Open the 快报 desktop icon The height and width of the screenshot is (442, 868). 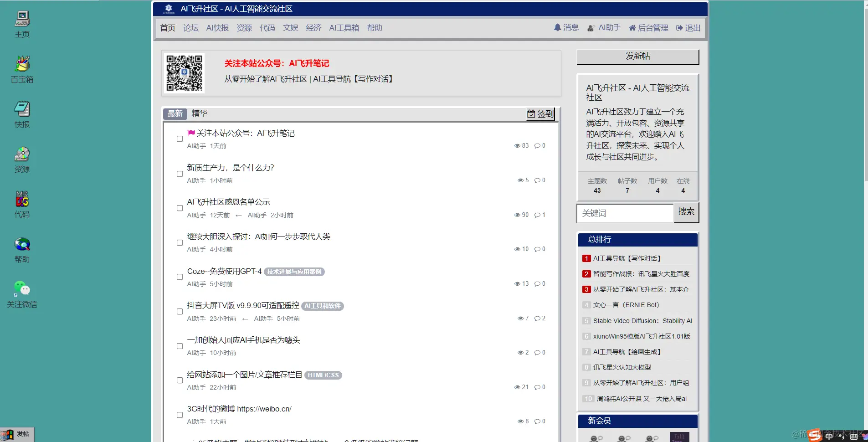pos(22,114)
